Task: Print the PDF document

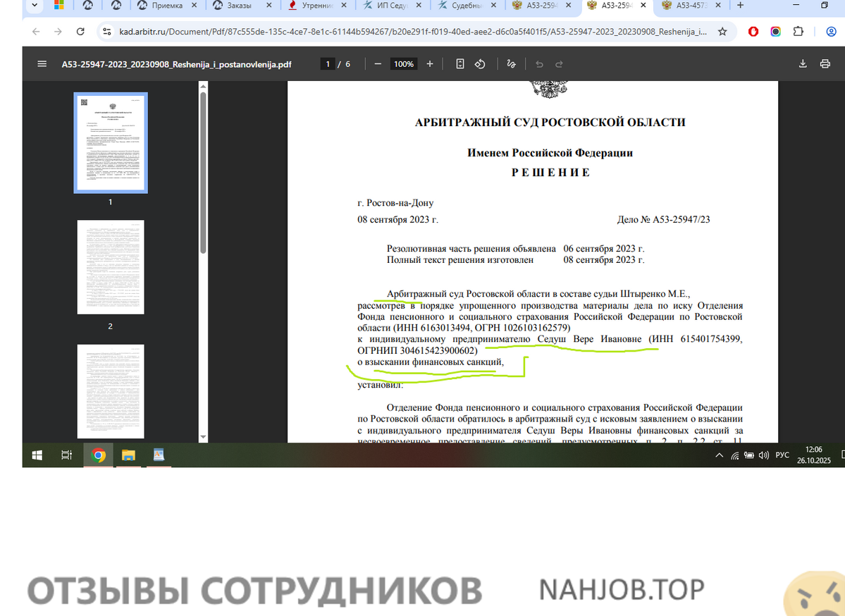Action: tap(825, 64)
